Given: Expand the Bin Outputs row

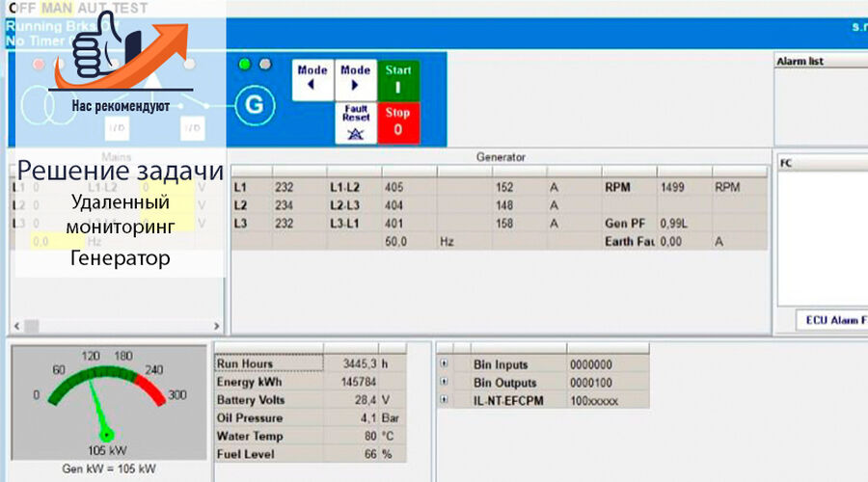Looking at the screenshot, I should click(x=444, y=382).
